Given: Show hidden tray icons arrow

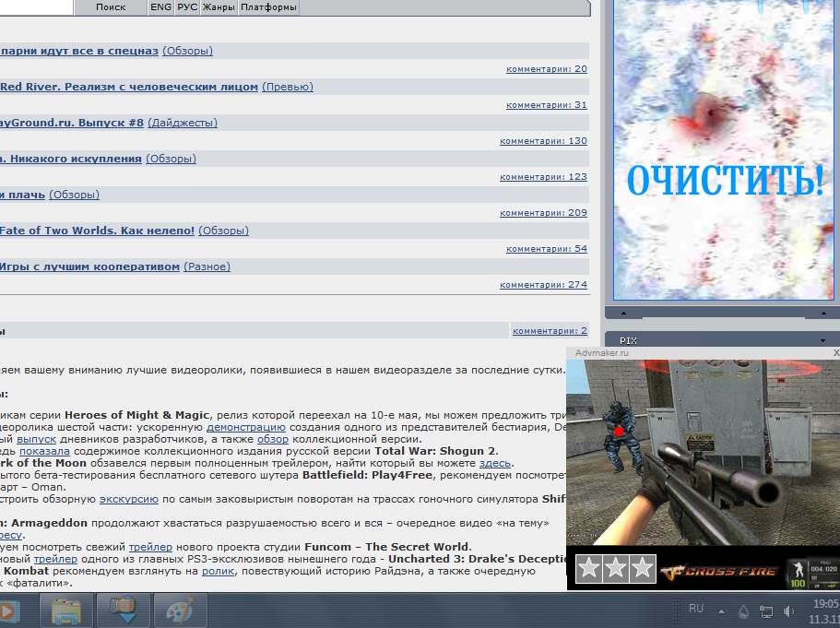Looking at the screenshot, I should click(721, 610).
